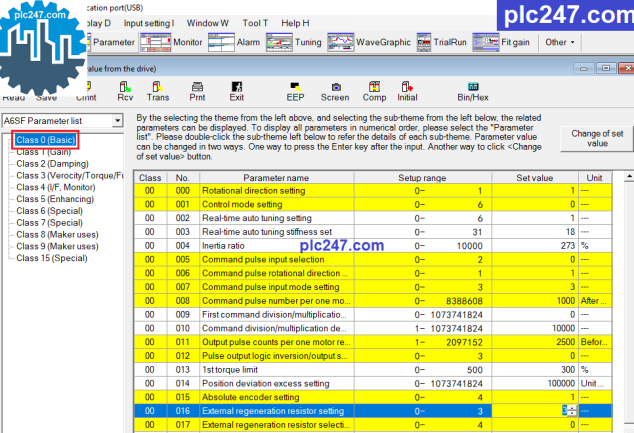Select Class 8 (Maker uses) in the tree
Image resolution: width=634 pixels, height=433 pixels.
coord(57,234)
